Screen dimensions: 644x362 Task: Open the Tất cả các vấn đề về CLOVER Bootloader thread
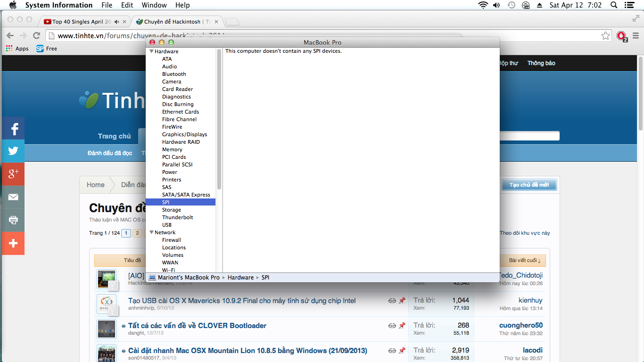point(197,326)
